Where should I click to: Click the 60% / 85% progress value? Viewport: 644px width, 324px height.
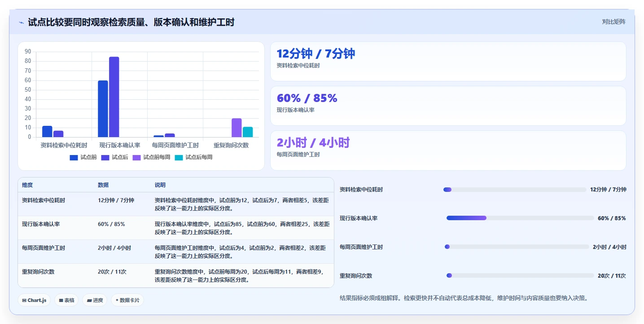(612, 218)
